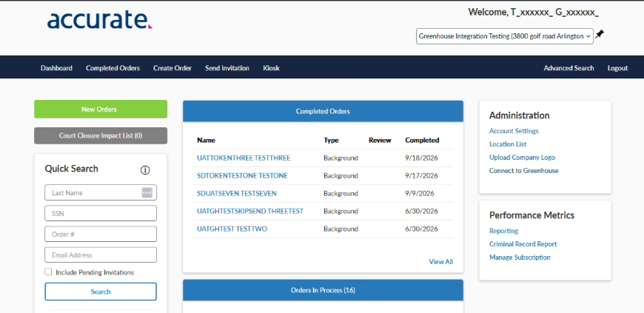Screen dimensions: 644x313
Task: Open Location List link
Action: [508, 144]
